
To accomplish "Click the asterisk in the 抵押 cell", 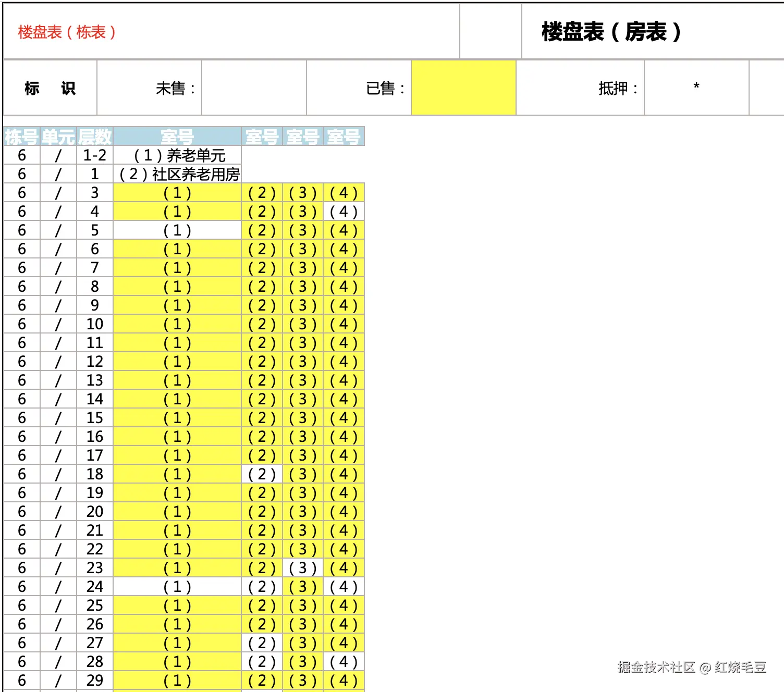I will click(696, 88).
